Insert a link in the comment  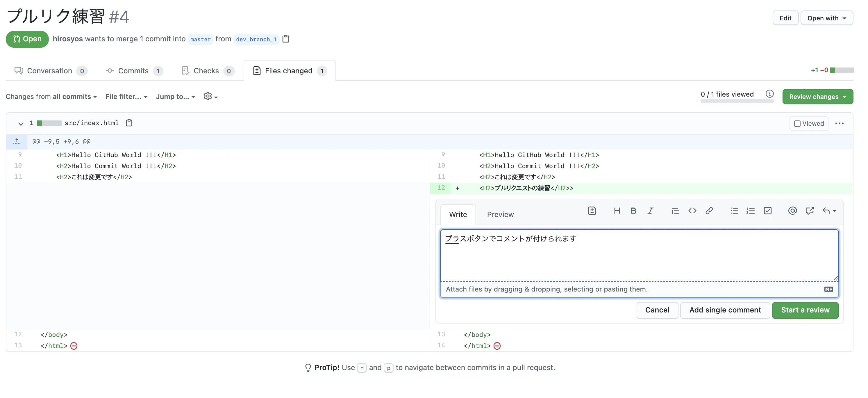point(709,211)
